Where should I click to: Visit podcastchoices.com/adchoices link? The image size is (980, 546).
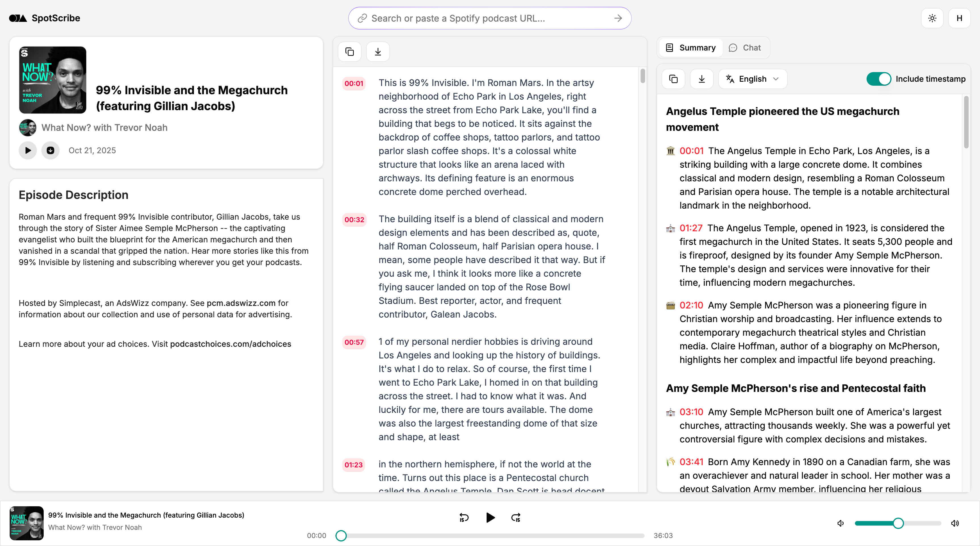(230, 344)
